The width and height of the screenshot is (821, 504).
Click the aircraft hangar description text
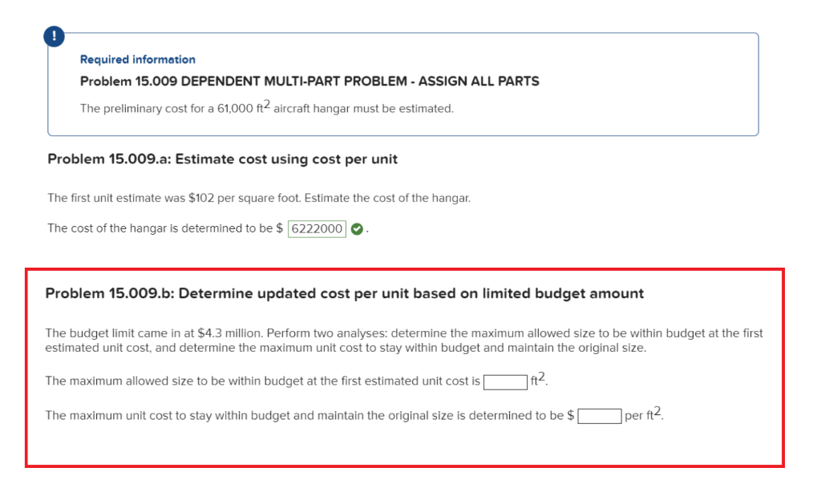point(267,107)
